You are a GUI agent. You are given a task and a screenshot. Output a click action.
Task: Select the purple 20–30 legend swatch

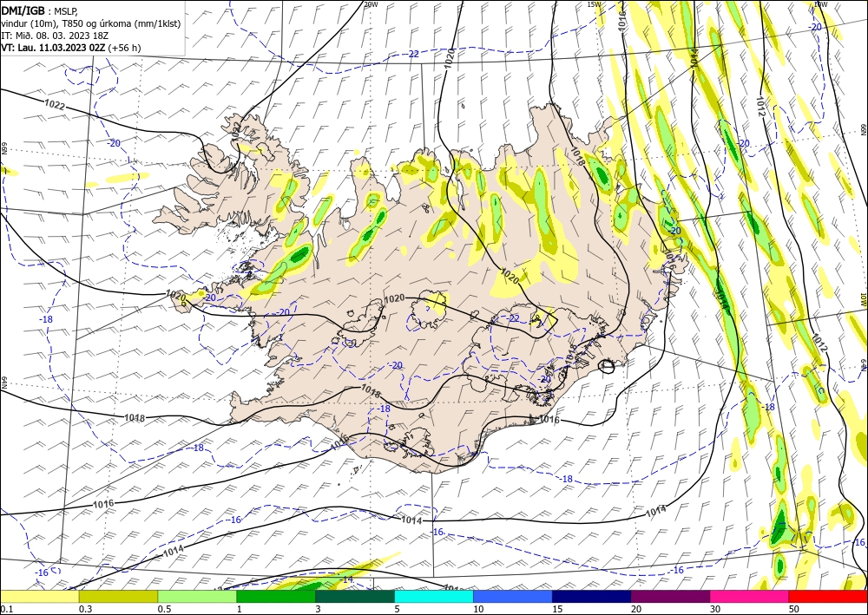[670, 596]
